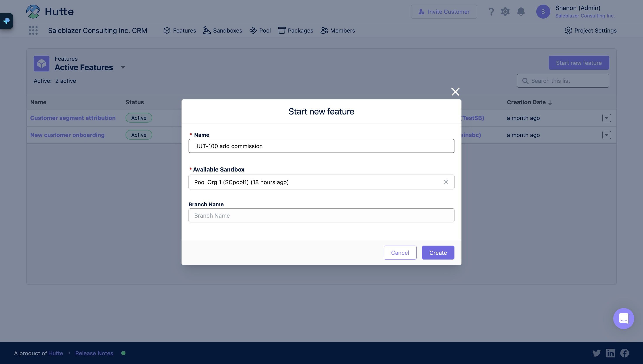Open the settings gear icon
The image size is (643, 364).
(x=505, y=12)
